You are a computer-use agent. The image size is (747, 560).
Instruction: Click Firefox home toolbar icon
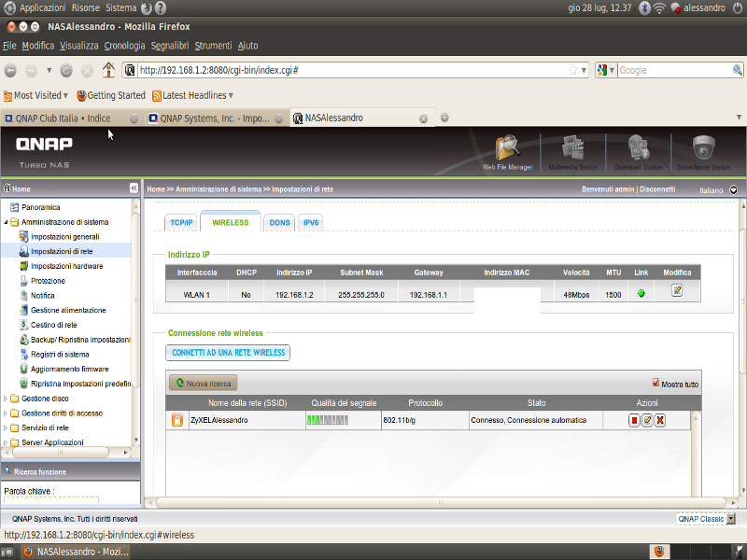108,70
